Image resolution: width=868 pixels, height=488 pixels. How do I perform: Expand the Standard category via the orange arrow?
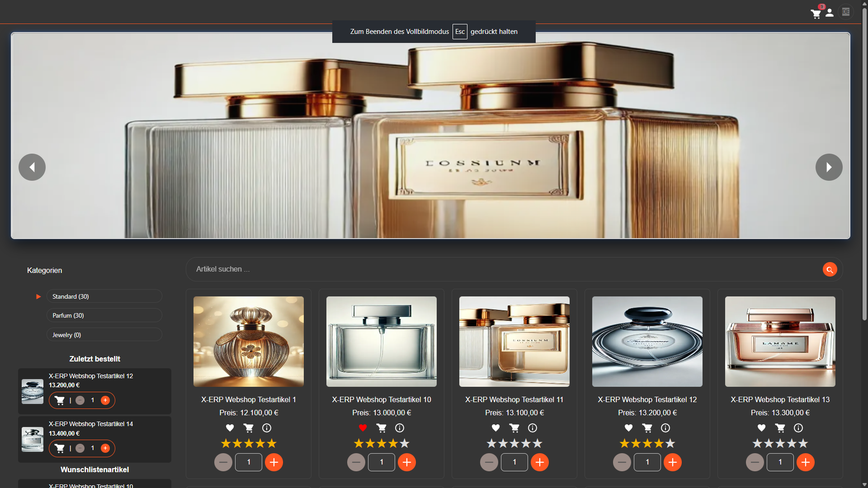pos(38,296)
